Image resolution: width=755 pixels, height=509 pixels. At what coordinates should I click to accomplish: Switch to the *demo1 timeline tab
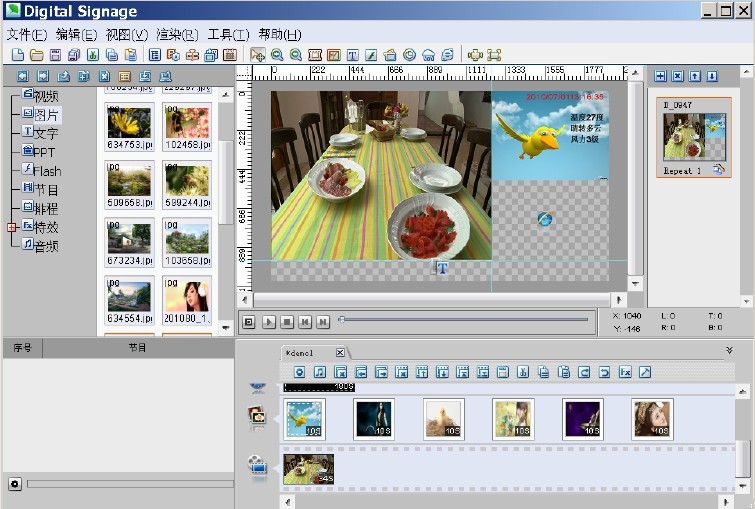point(299,353)
